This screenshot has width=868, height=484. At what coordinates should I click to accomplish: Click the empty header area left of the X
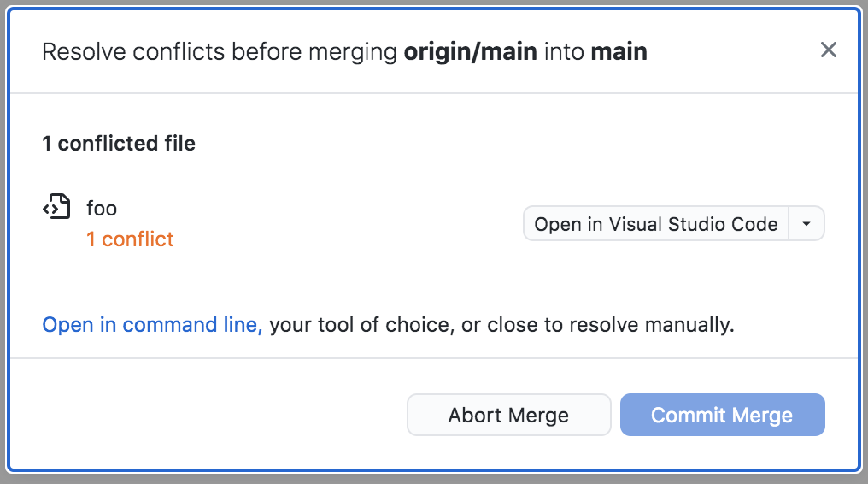pyautogui.click(x=735, y=51)
